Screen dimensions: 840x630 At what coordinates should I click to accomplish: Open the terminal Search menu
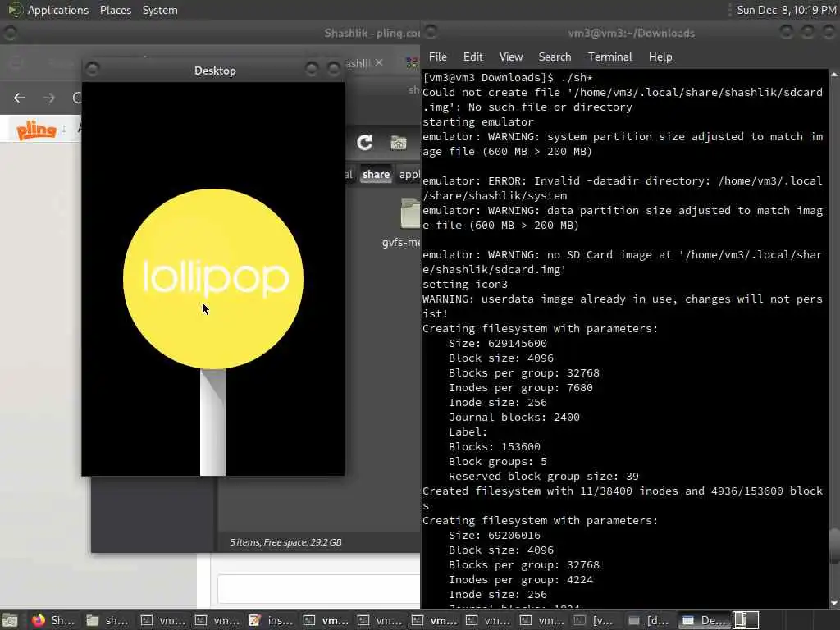click(x=555, y=57)
